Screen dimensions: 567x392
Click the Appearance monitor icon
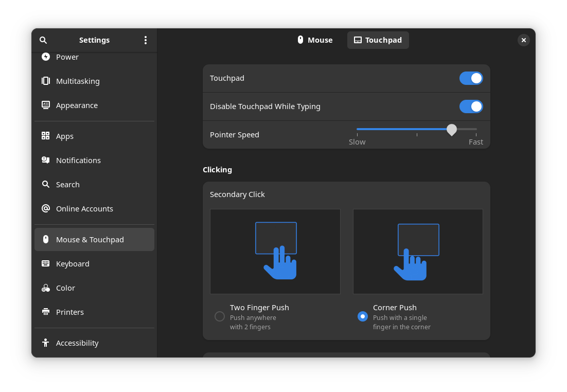[46, 105]
